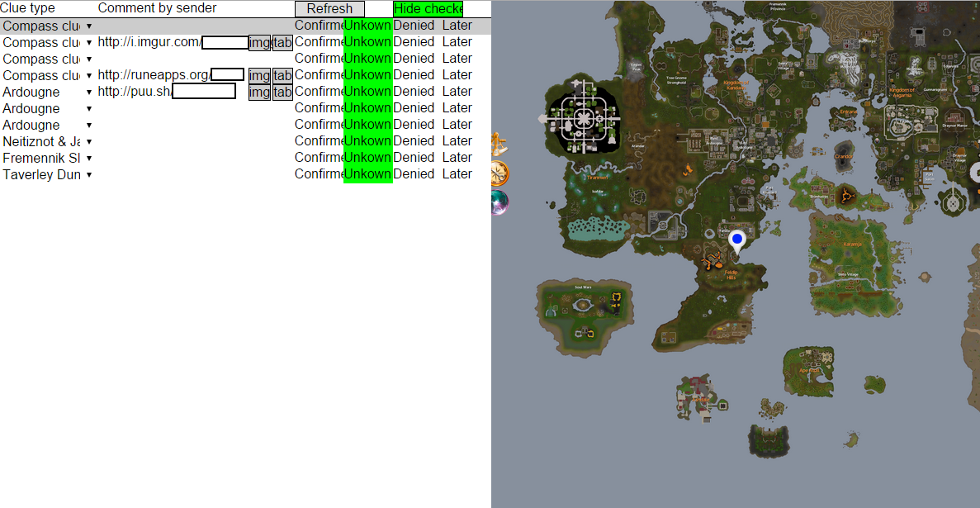Image resolution: width=980 pixels, height=508 pixels.
Task: Click the http://i.imgur.com comment text
Action: click(x=149, y=42)
